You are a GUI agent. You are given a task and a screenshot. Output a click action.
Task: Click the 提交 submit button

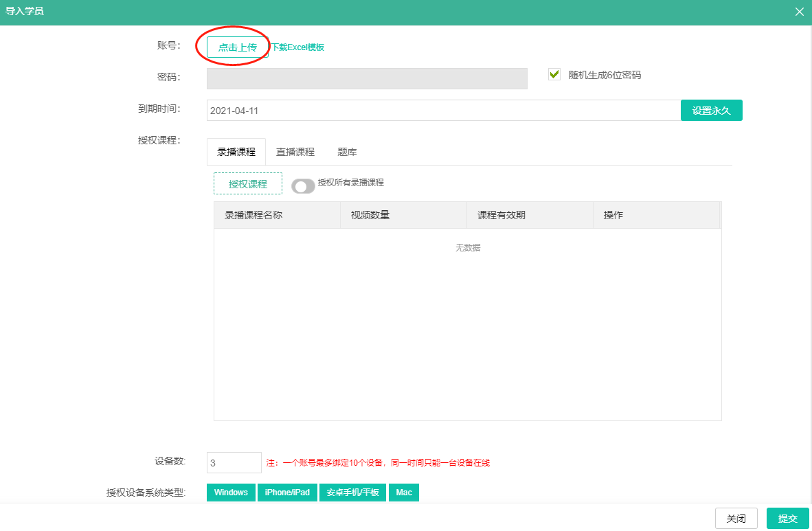click(787, 519)
